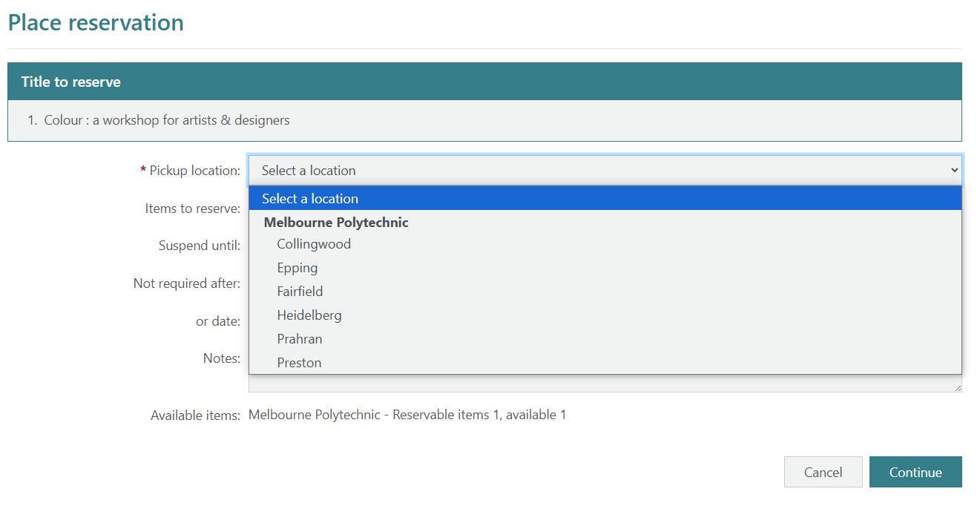Viewport: 980px width, 506px height.
Task: Click the Pickup location dropdown arrow
Action: (954, 171)
